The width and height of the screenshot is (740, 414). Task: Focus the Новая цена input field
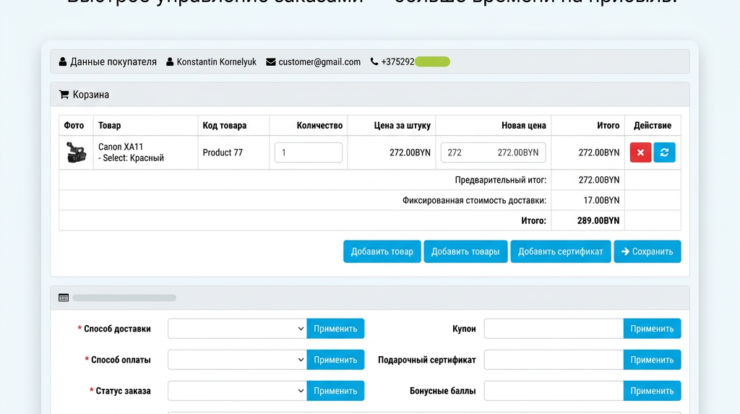coord(493,152)
